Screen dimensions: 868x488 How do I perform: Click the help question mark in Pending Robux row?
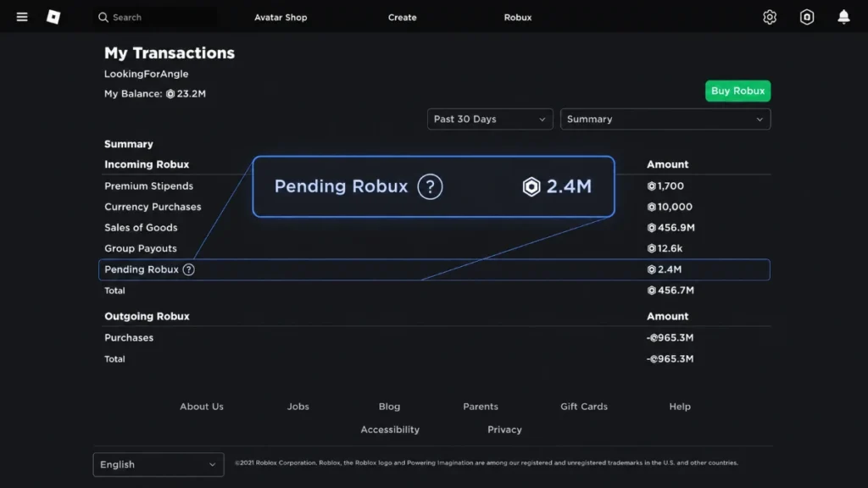click(x=189, y=269)
